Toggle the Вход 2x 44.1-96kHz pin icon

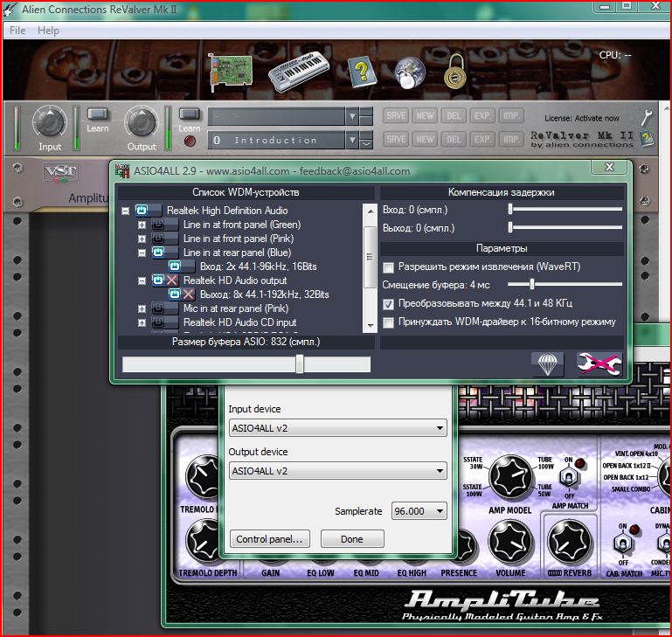coord(182,267)
